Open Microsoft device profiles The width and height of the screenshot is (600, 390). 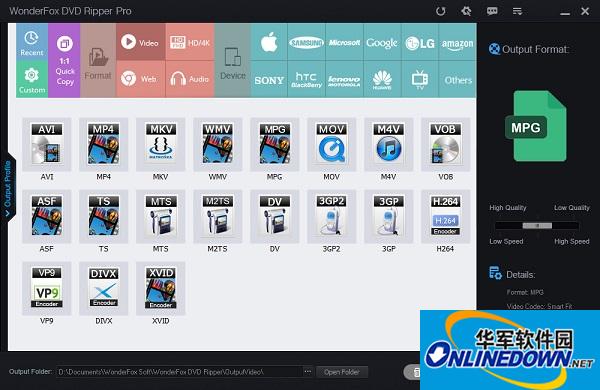pos(344,42)
